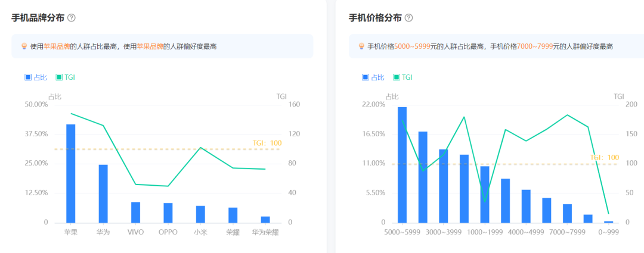The image size is (644, 253).
Task: Select the 华为荣耀 bar in brand chart
Action: (265, 220)
